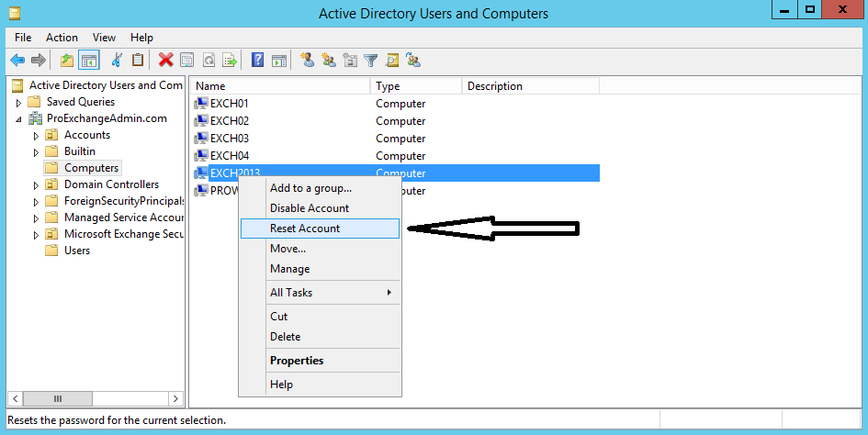
Task: Click the Filter funnel toolbar icon
Action: (x=371, y=61)
